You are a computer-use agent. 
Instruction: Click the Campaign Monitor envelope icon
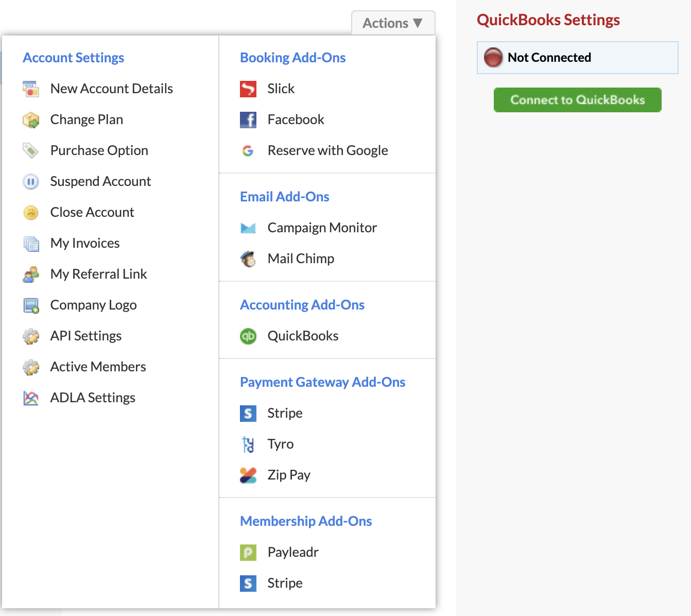[x=248, y=228]
